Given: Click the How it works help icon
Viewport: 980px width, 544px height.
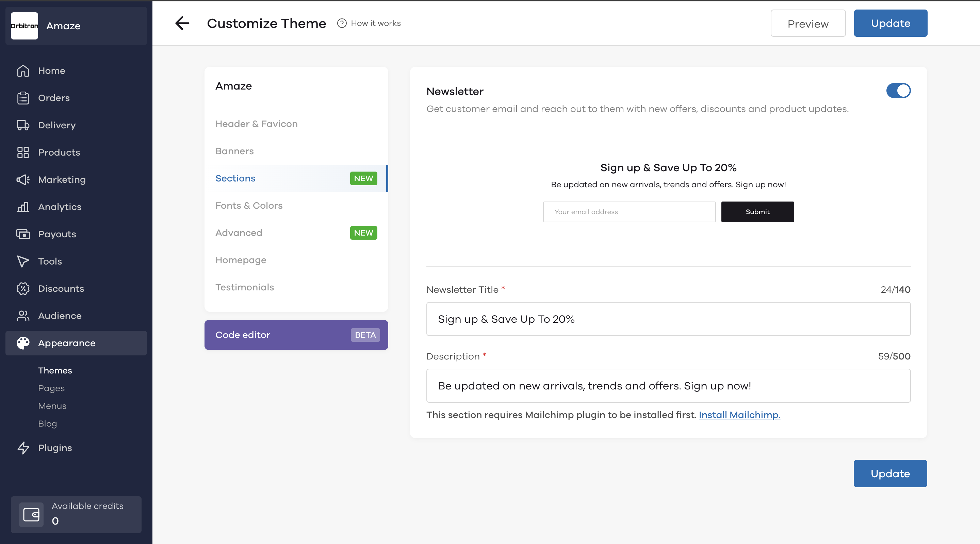Looking at the screenshot, I should [342, 23].
